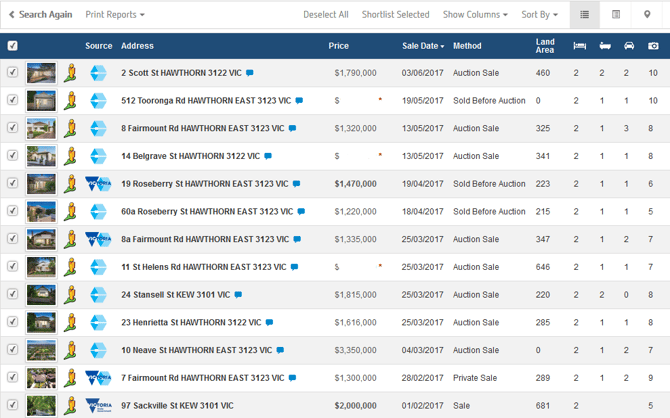The width and height of the screenshot is (670, 418).
Task: Uncheck the 24 Stansell St row checkbox
Action: pos(12,294)
